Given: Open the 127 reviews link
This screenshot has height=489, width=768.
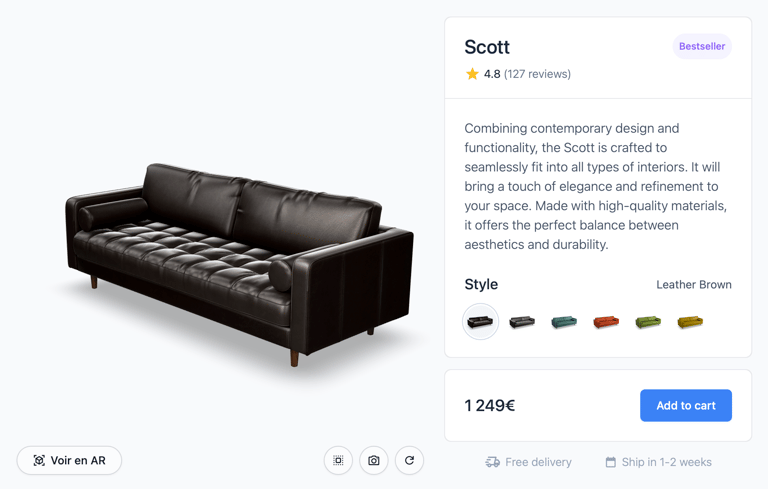Looking at the screenshot, I should coord(537,74).
